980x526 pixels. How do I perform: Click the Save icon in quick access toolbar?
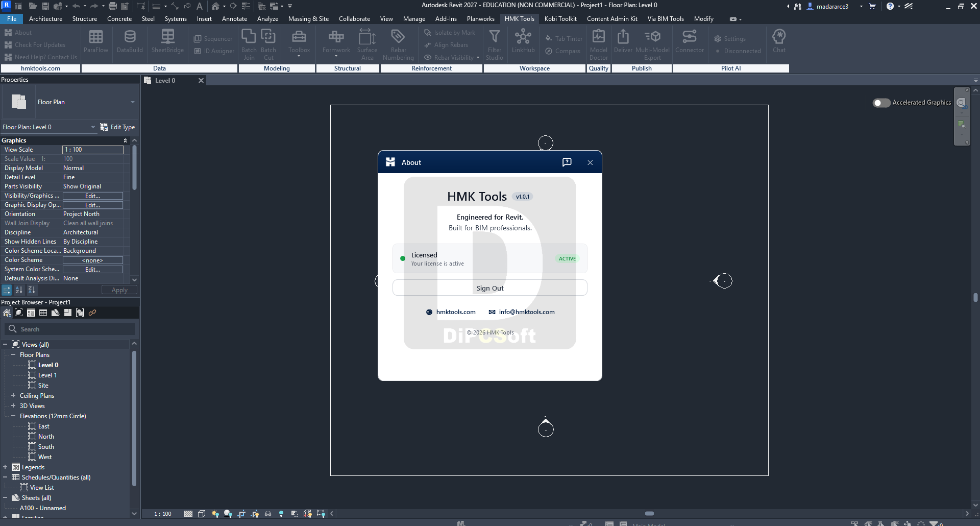pyautogui.click(x=45, y=6)
